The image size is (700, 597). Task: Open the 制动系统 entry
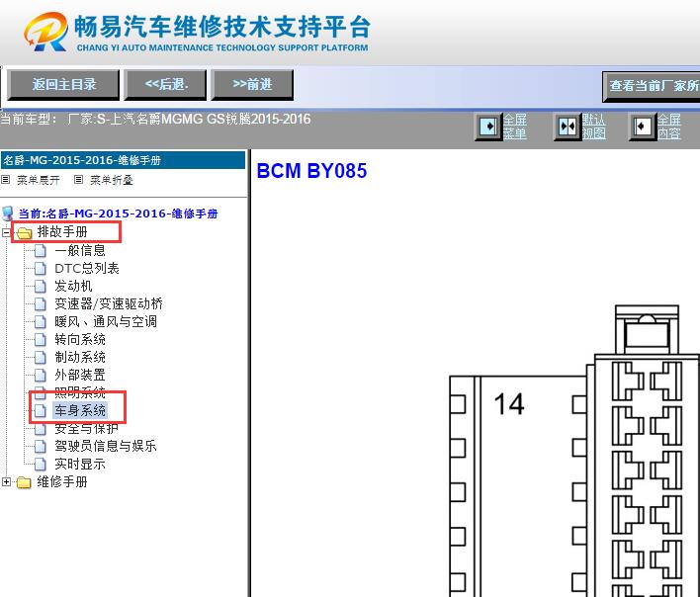pyautogui.click(x=80, y=358)
